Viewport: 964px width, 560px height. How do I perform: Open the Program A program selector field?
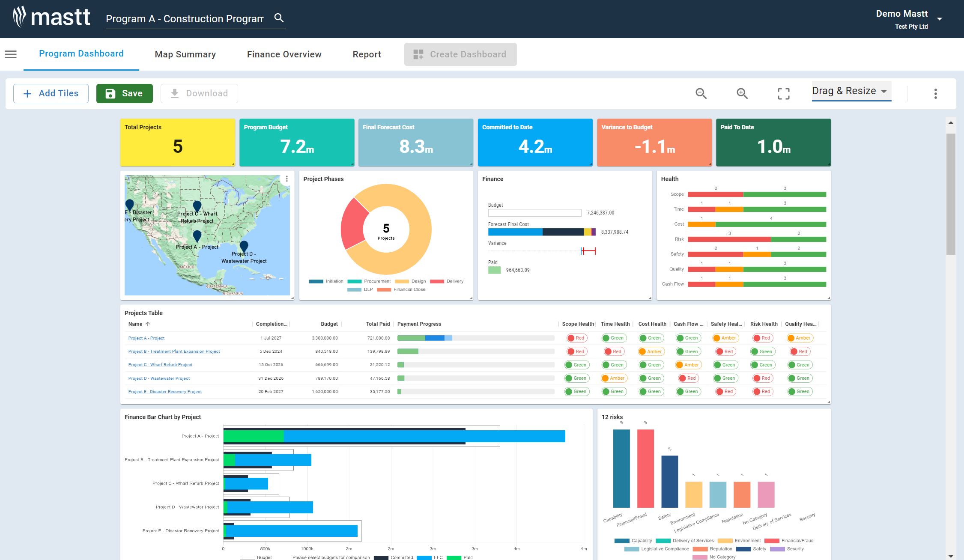point(185,19)
